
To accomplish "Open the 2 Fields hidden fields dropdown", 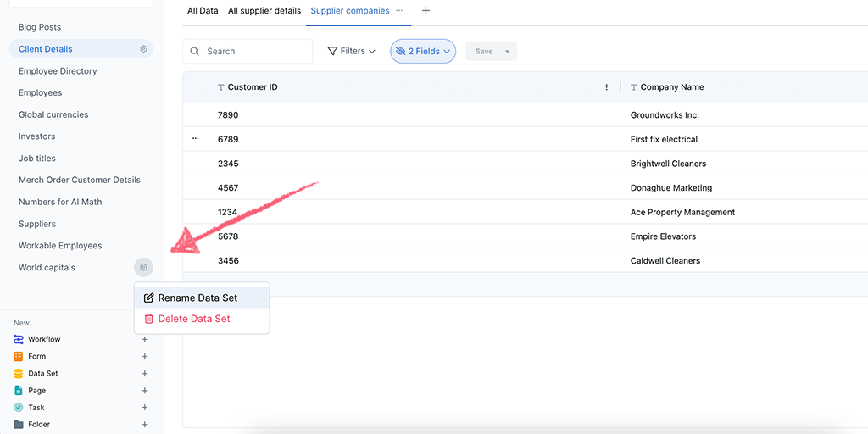I will [x=423, y=52].
